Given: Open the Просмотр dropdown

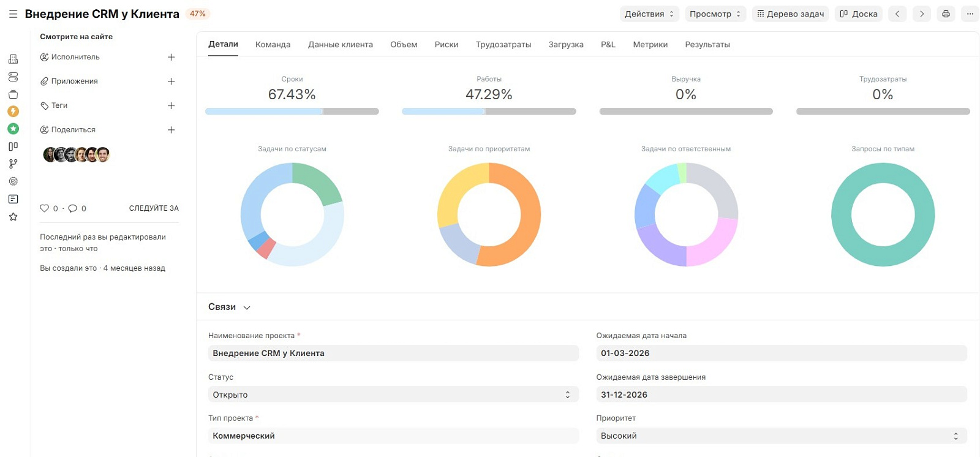Looking at the screenshot, I should pos(715,13).
